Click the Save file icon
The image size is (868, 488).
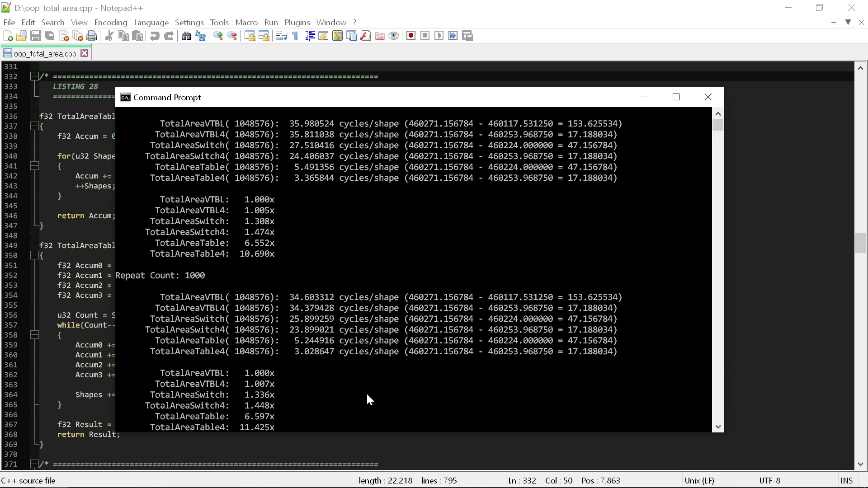pos(36,36)
